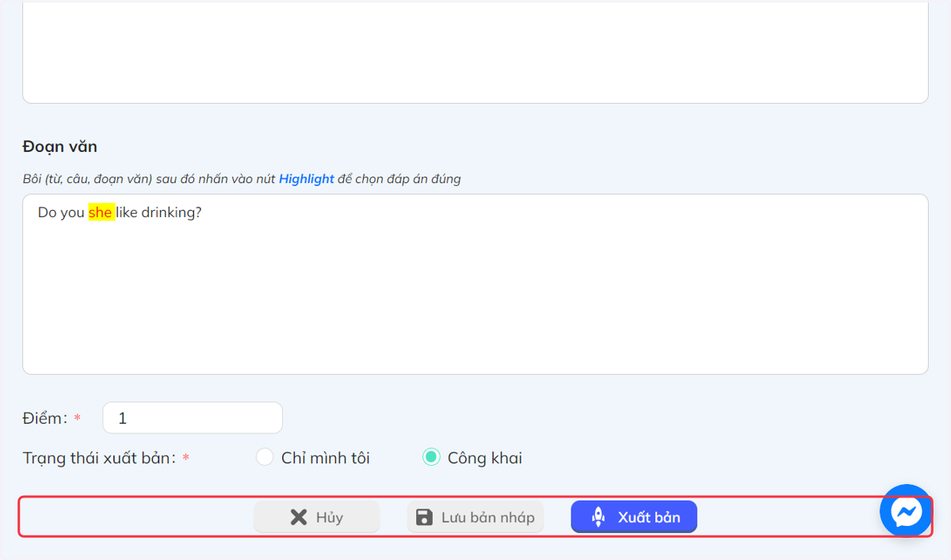This screenshot has width=951, height=560.
Task: Click the blue "Highlight" text in instructions
Action: pyautogui.click(x=306, y=179)
